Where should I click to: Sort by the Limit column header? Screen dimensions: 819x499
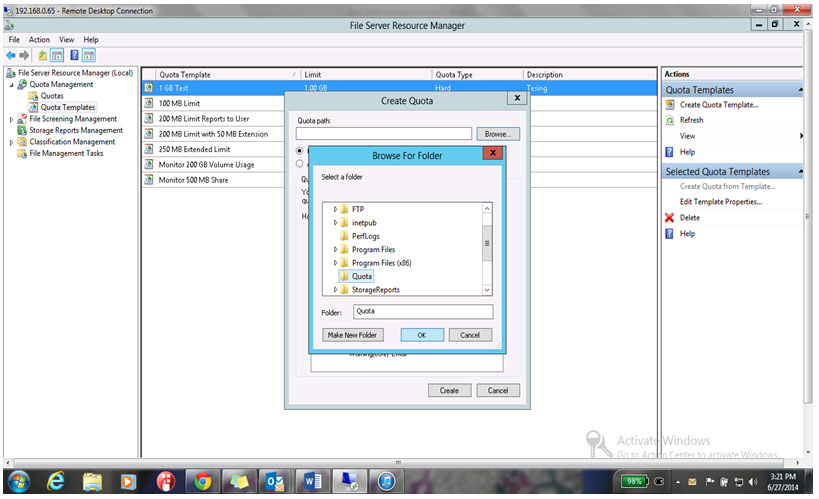click(367, 75)
